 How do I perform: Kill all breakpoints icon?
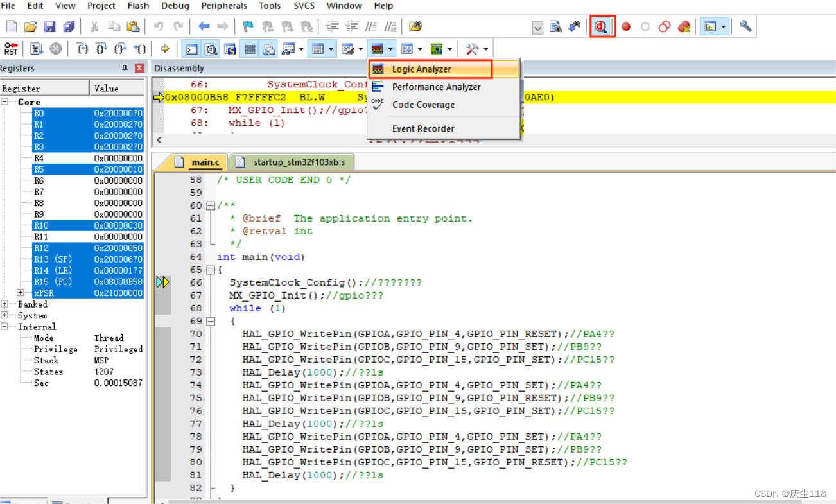pyautogui.click(x=684, y=26)
